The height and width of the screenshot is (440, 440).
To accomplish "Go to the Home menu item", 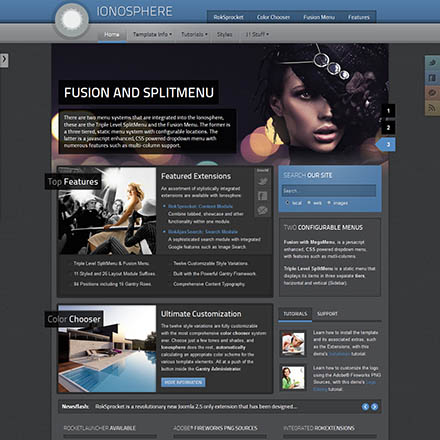I will coord(112,34).
